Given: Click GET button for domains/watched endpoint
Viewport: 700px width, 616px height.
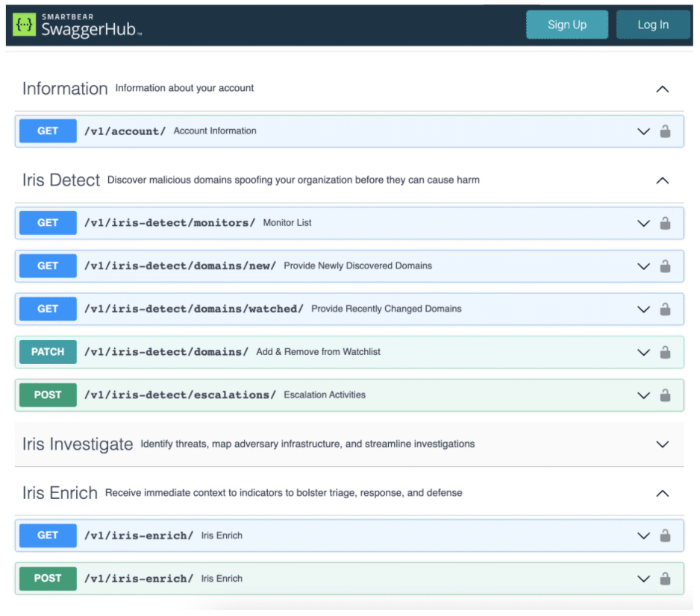Looking at the screenshot, I should pos(48,309).
